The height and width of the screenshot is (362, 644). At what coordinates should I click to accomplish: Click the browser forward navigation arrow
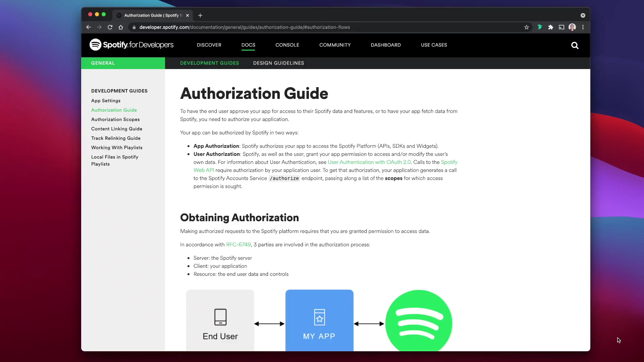100,27
